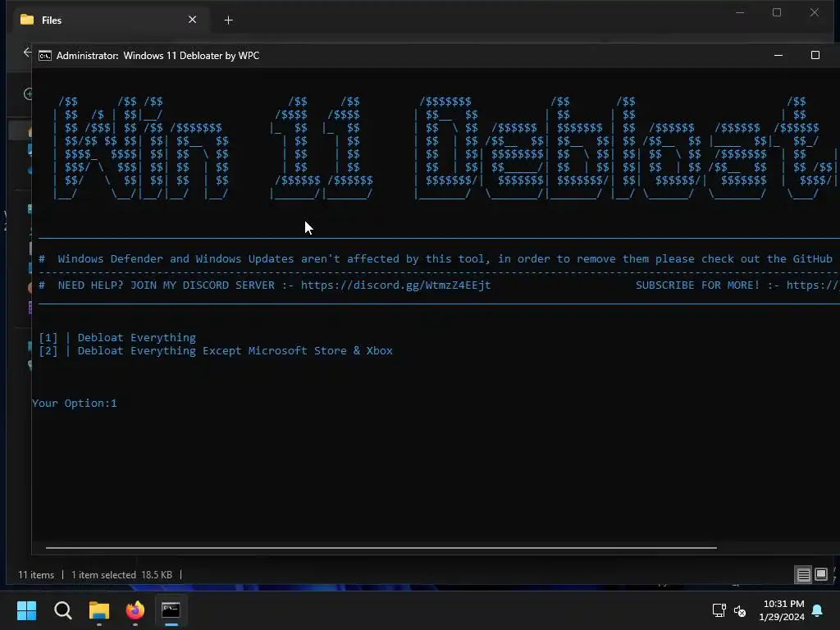Screen dimensions: 840x630
Task: Click the "11 items" status bar text
Action: click(36, 575)
